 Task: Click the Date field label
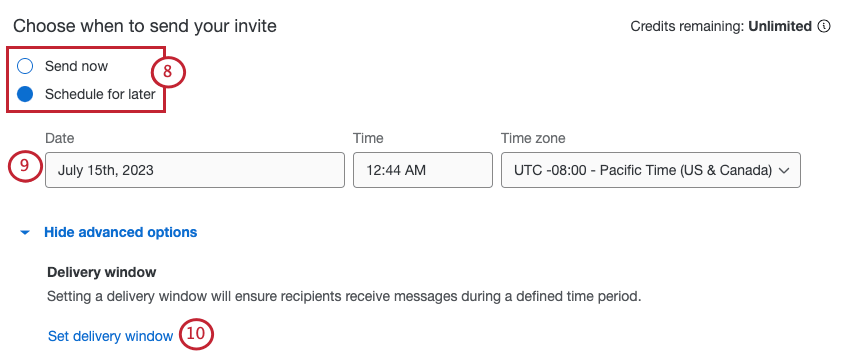(60, 138)
